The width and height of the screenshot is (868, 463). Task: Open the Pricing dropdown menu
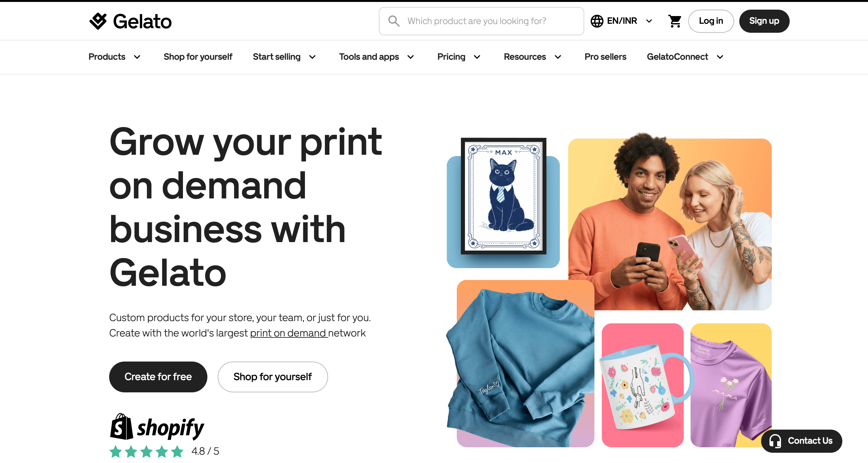click(459, 57)
